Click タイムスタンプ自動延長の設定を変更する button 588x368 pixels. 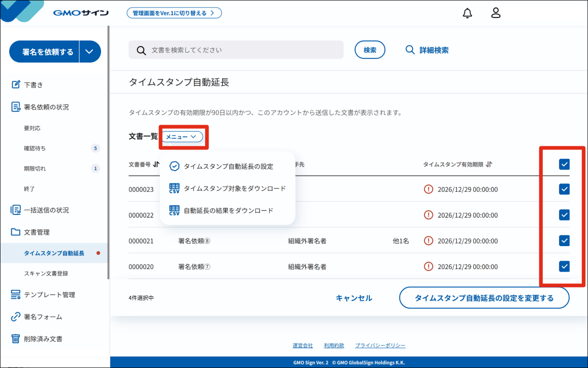tap(484, 298)
